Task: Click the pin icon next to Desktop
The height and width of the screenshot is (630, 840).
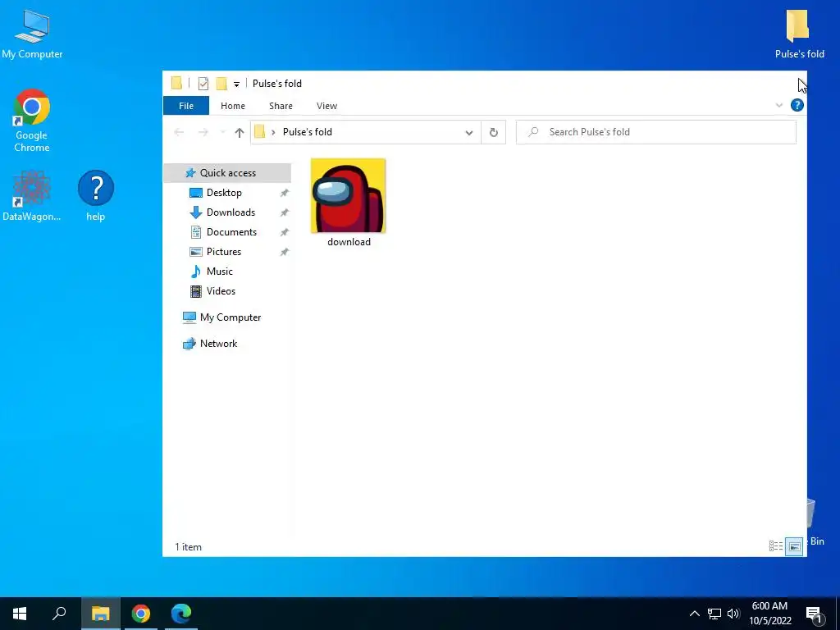Action: [x=285, y=193]
